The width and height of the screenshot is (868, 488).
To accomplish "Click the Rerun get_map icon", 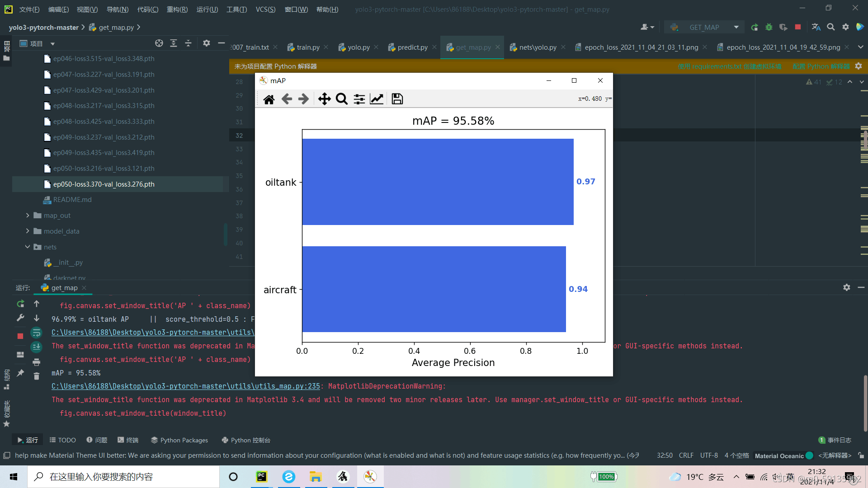I will click(20, 304).
